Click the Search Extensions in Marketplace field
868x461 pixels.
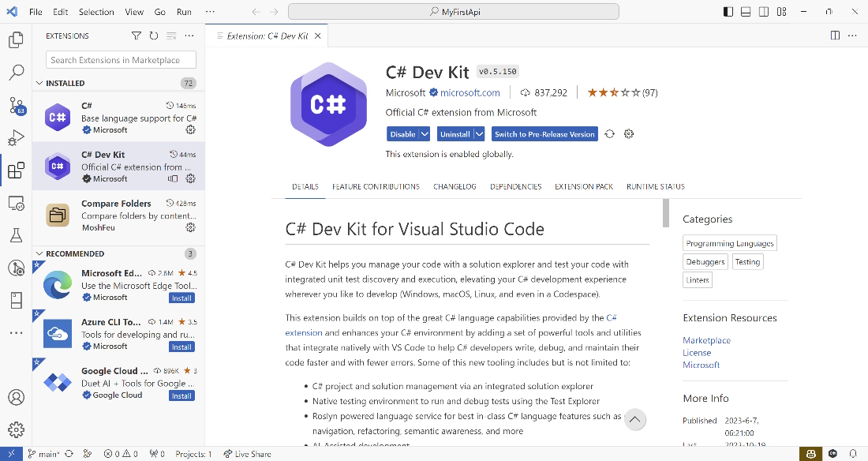tap(122, 60)
